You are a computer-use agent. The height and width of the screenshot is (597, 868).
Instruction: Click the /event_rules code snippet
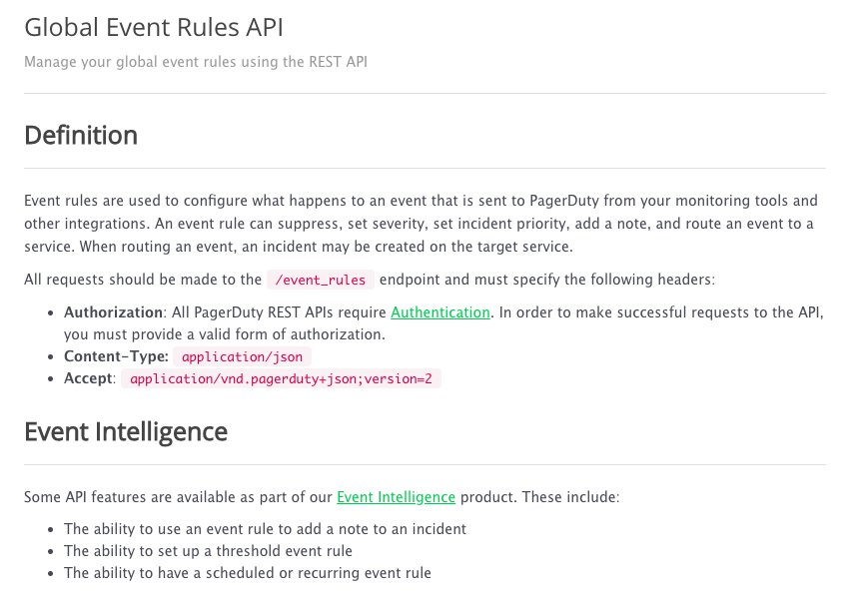pos(321,281)
